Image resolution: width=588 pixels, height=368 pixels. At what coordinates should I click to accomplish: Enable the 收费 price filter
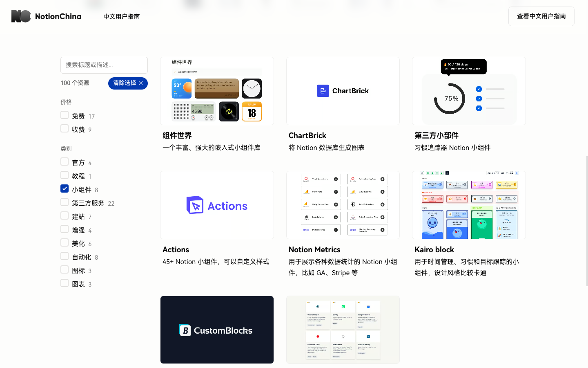click(65, 128)
